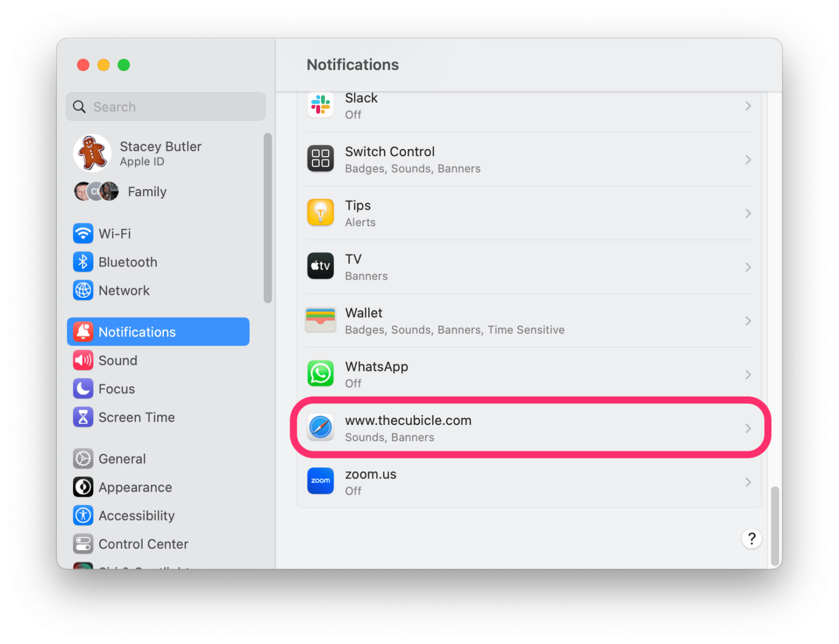Select Sound in the sidebar
Image resolution: width=839 pixels, height=644 pixels.
[x=158, y=361]
